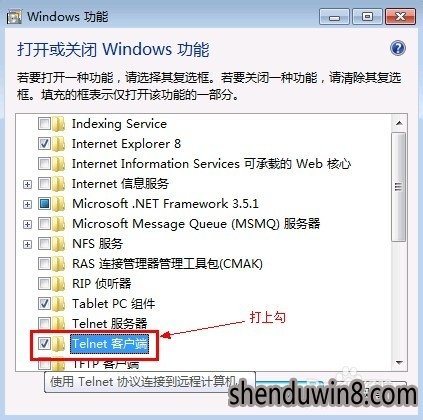Expand the Internet 信息服务 tree node
Image resolution: width=423 pixels, height=420 pixels.
point(27,184)
